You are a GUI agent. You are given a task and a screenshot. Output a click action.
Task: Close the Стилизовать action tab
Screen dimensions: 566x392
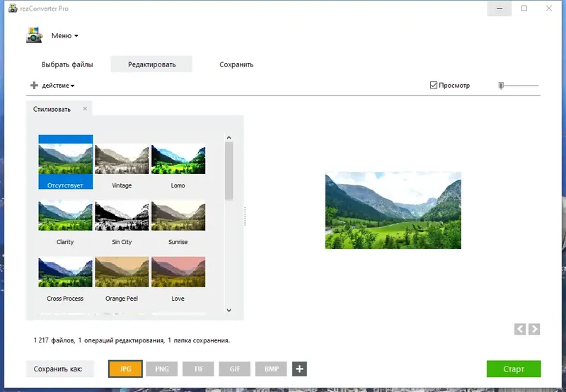[85, 108]
